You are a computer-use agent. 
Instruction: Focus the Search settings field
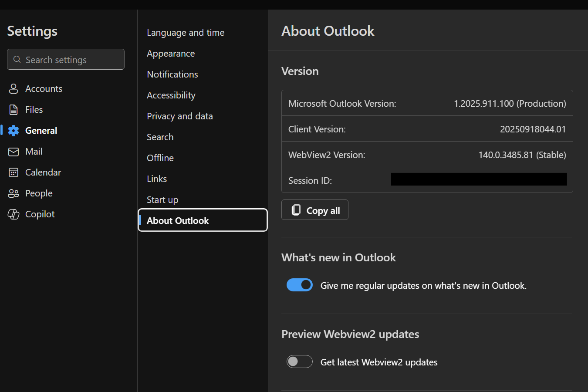(x=66, y=59)
